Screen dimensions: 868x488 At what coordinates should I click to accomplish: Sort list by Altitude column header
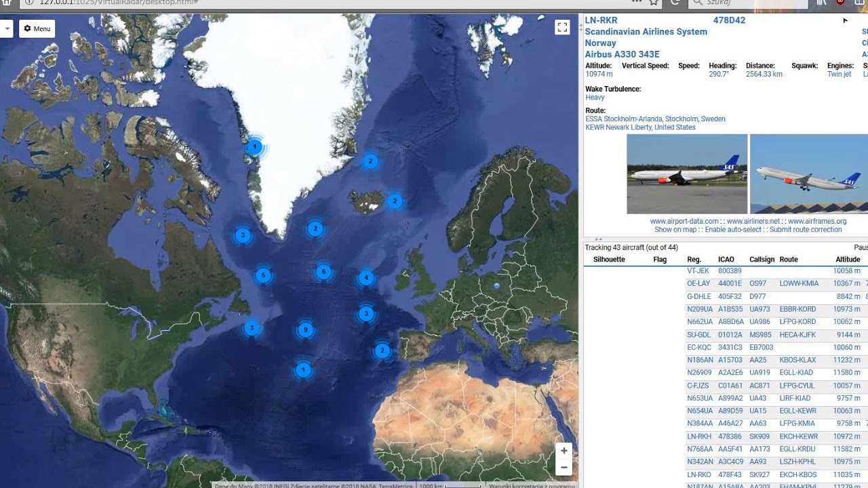(848, 260)
